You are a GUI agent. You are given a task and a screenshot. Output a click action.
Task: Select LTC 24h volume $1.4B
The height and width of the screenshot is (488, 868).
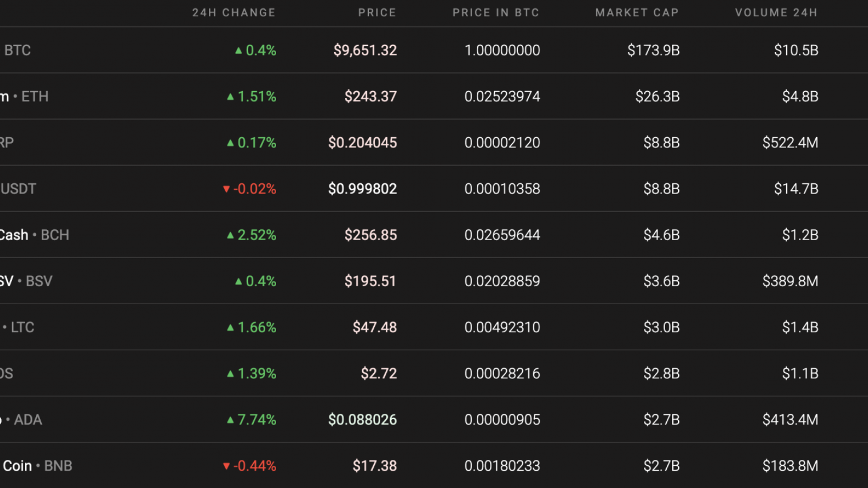(x=800, y=327)
